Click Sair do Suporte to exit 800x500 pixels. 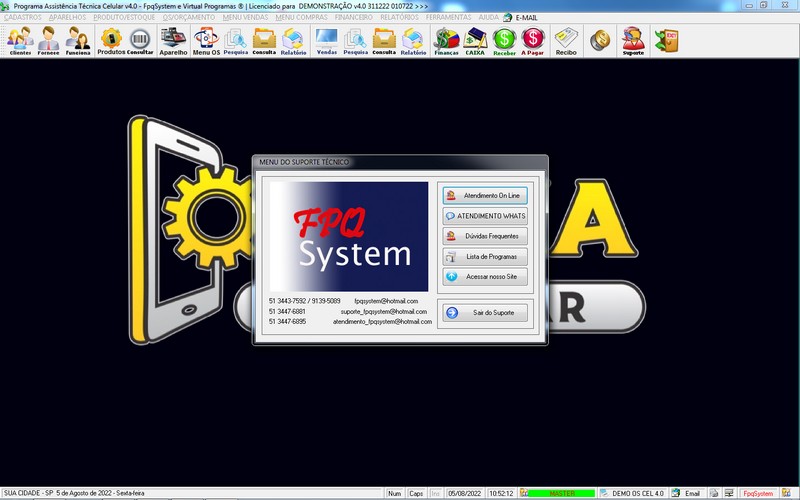[485, 313]
